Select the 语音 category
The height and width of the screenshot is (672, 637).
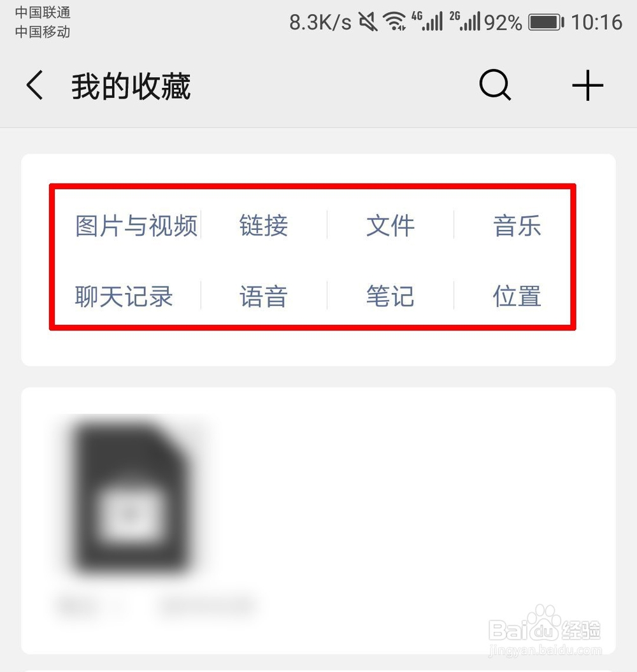point(264,296)
